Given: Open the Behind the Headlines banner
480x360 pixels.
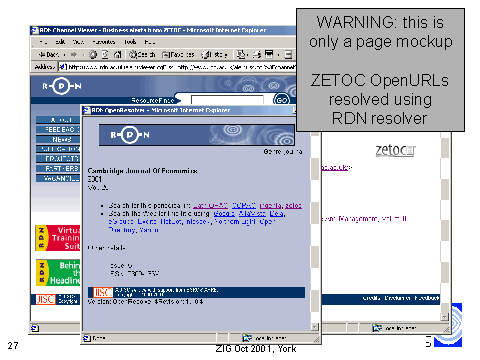Looking at the screenshot, I should click(58, 273).
